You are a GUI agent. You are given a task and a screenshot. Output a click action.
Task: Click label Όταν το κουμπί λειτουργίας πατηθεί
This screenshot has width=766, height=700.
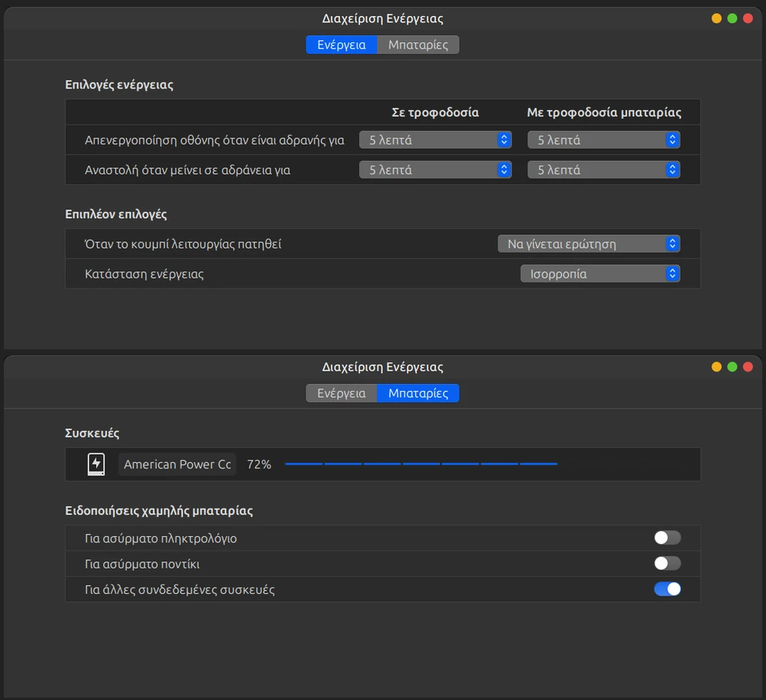pos(183,245)
